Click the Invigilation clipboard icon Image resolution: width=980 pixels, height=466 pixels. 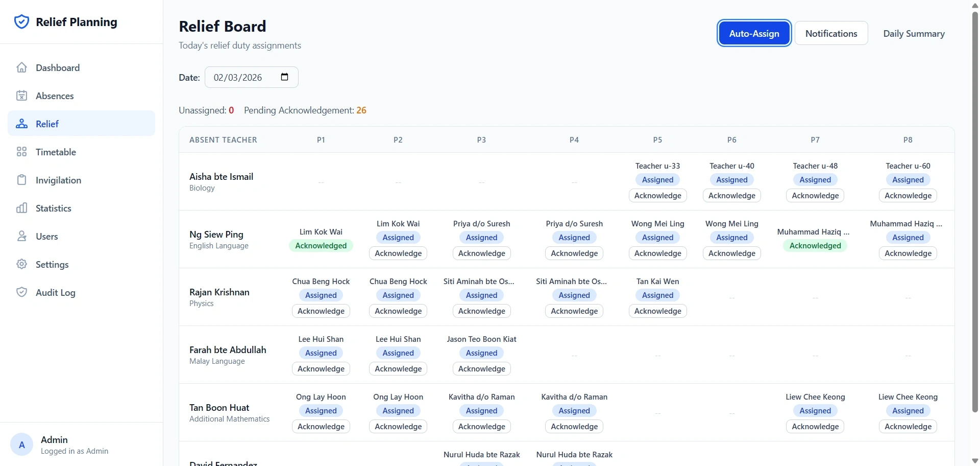(x=21, y=180)
